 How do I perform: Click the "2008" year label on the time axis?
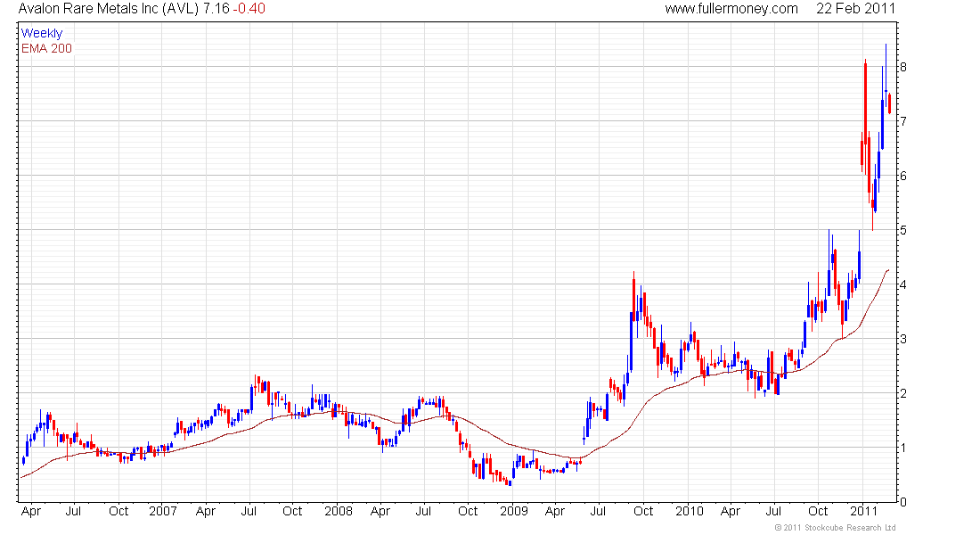[339, 511]
